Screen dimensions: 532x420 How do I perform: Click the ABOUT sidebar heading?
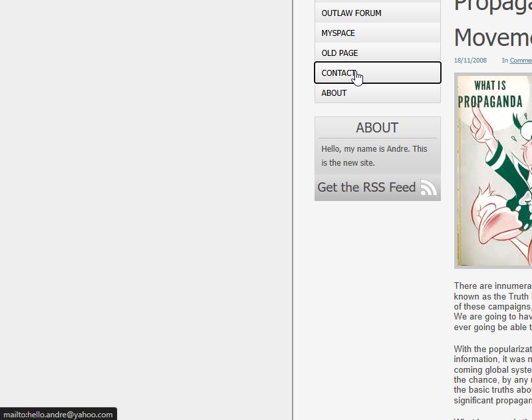(377, 128)
